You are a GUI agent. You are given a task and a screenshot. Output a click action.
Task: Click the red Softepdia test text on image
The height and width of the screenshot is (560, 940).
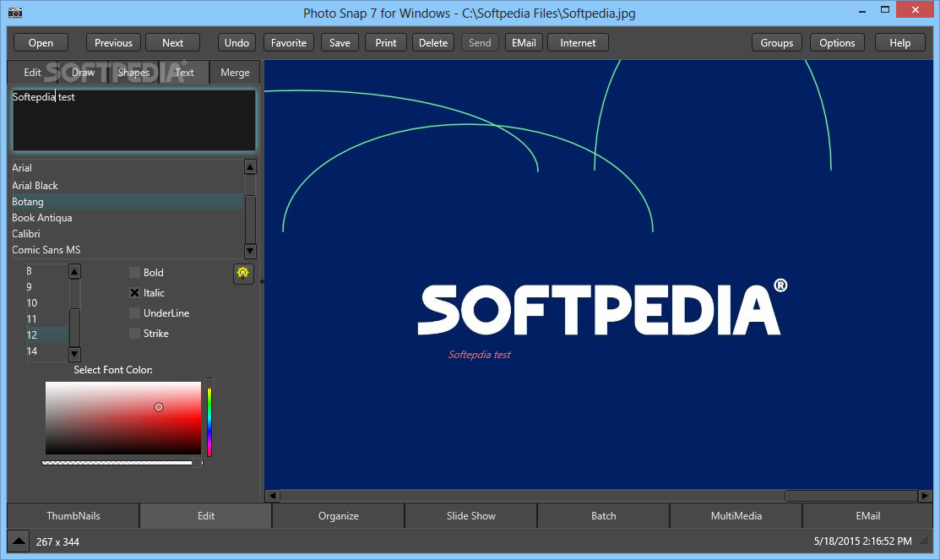(x=479, y=355)
